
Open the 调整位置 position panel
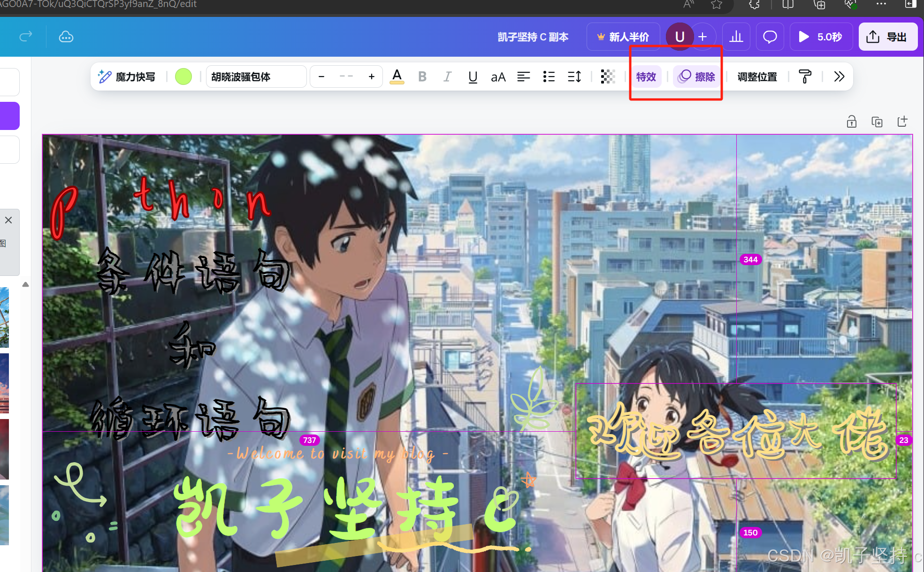click(x=757, y=76)
